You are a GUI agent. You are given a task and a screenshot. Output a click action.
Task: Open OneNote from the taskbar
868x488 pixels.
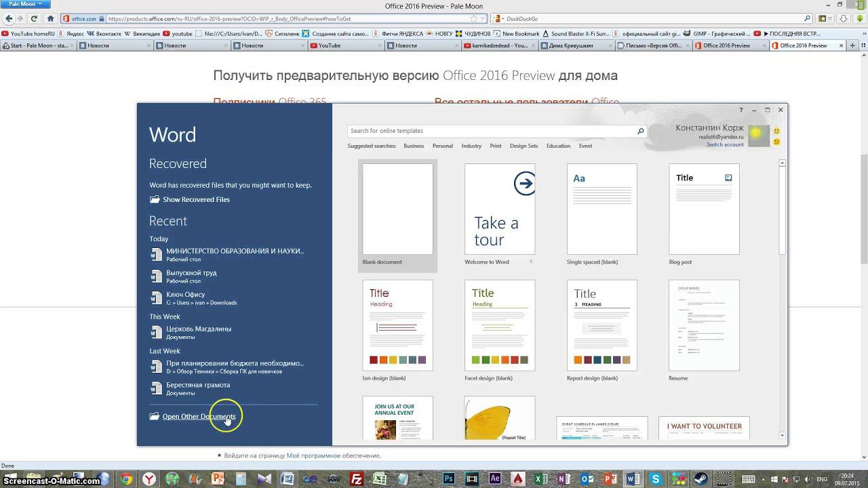564,479
